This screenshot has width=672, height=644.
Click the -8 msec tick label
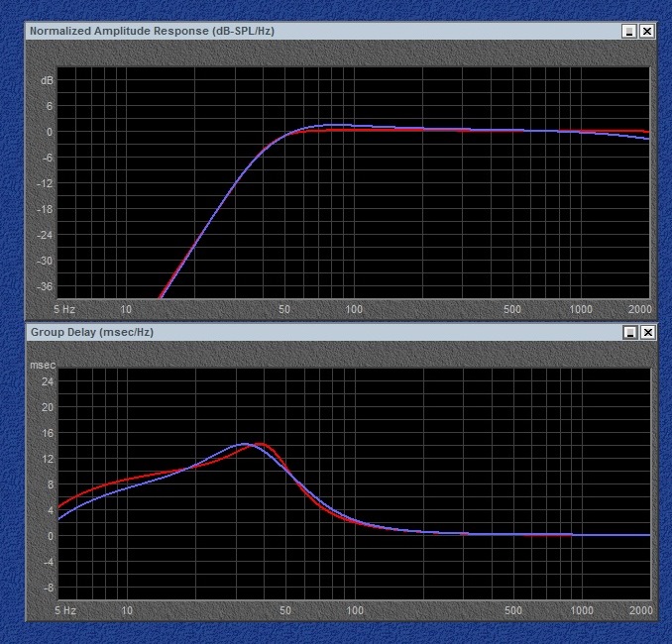click(47, 588)
